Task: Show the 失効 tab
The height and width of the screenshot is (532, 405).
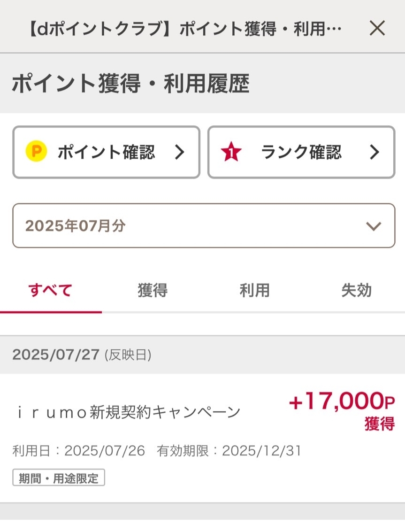Action: [356, 291]
